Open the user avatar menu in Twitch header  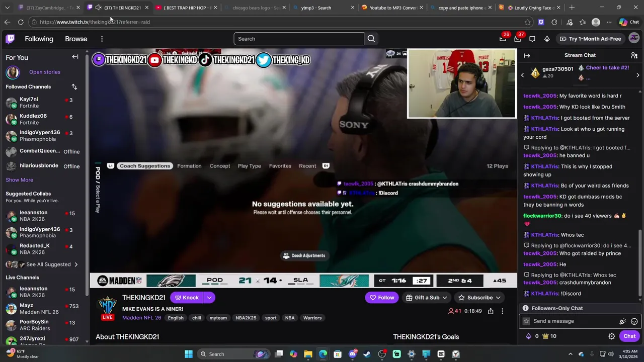634,38
